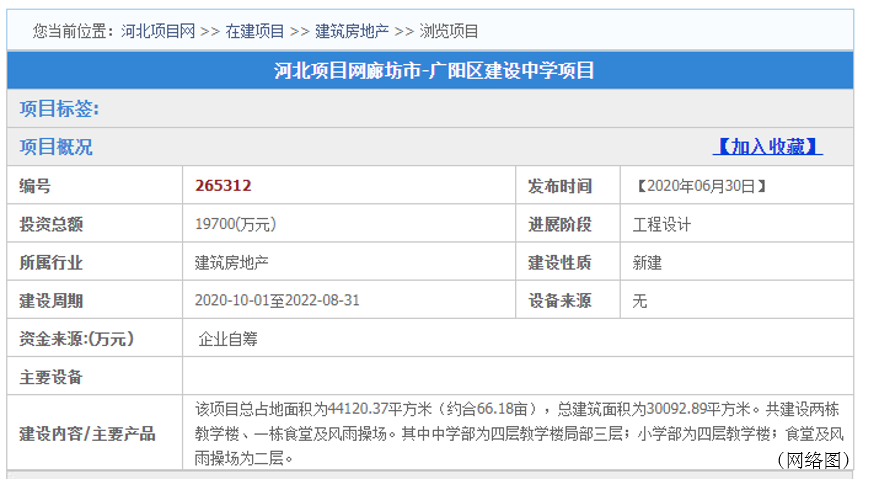Select the 企业自筹 funding source value
The image size is (877, 483).
click(230, 339)
